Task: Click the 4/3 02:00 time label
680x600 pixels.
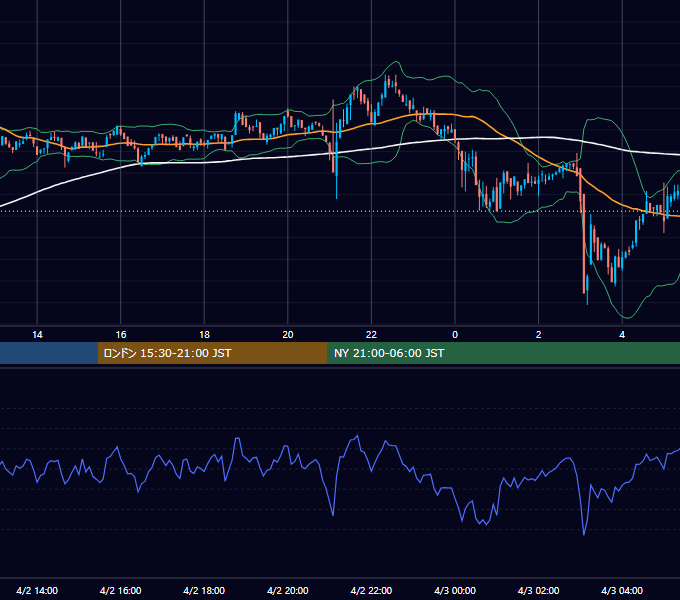Action: [x=538, y=590]
